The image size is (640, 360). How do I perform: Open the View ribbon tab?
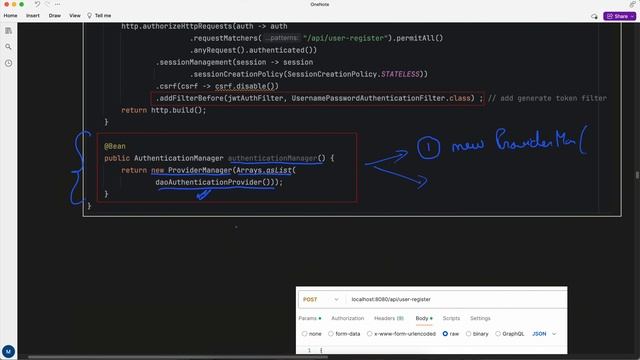[x=75, y=16]
